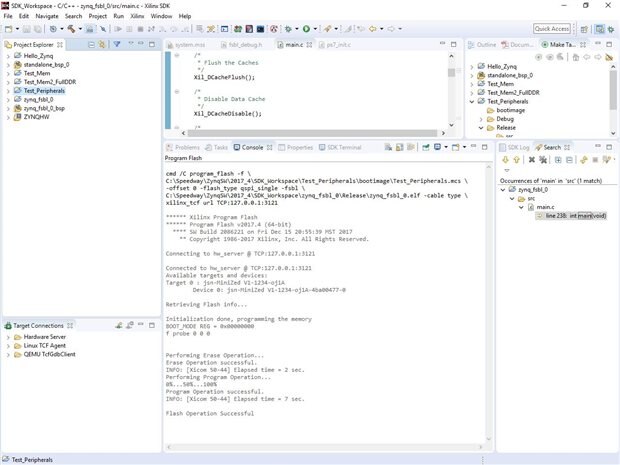This screenshot has height=465, width=620.
Task: Expand the Hardware Server folder
Action: (x=8, y=337)
